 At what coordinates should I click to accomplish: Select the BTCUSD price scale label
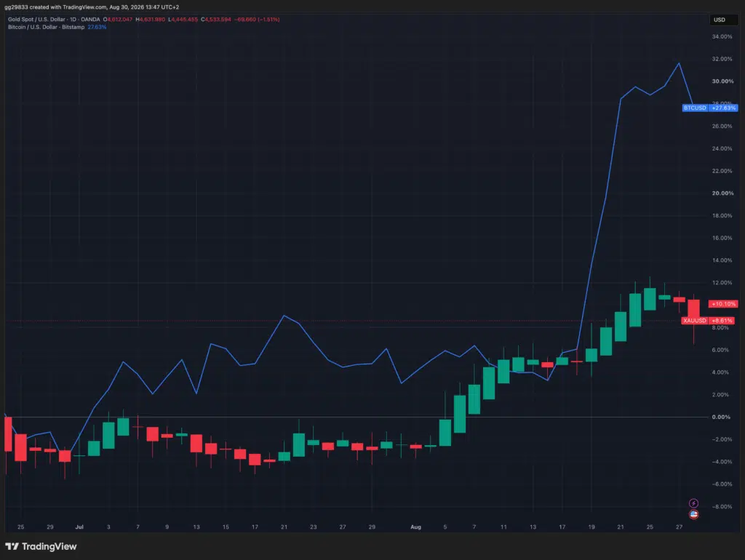coord(695,108)
